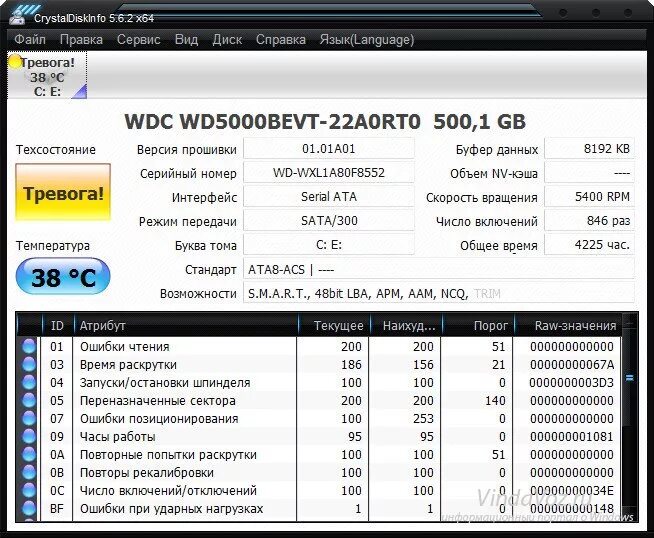This screenshot has height=538, width=654.
Task: Click the ID column header
Action: click(58, 325)
